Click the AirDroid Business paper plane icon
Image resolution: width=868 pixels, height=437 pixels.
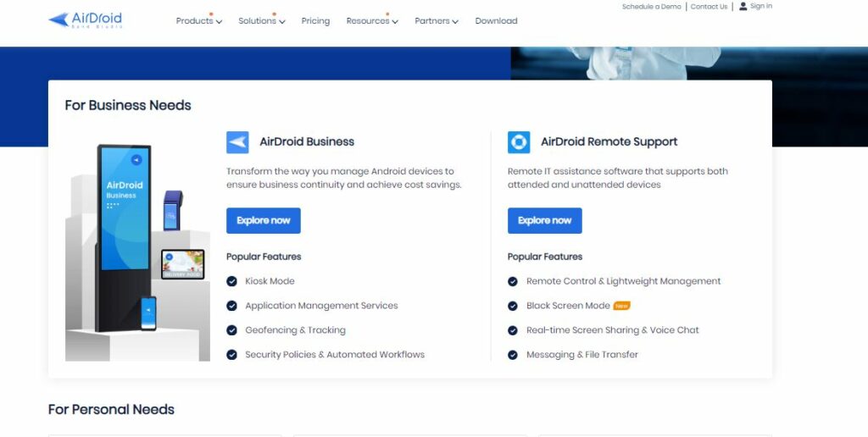point(237,142)
